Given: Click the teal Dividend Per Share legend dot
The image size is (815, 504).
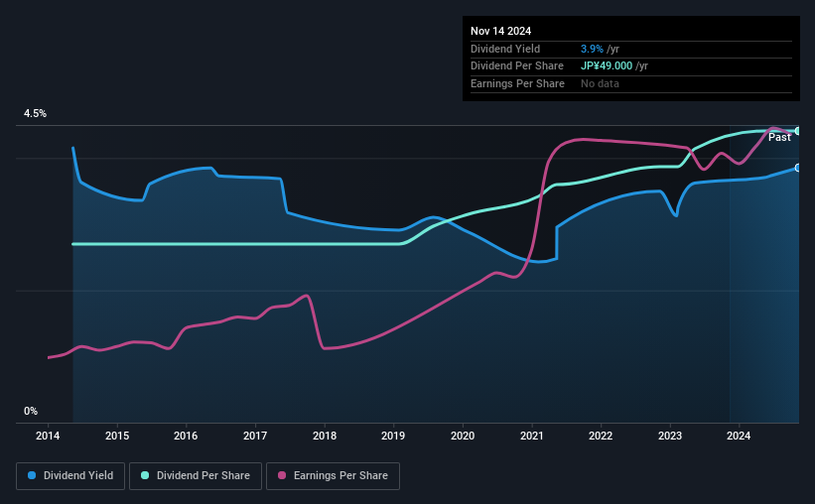Looking at the screenshot, I should 145,475.
